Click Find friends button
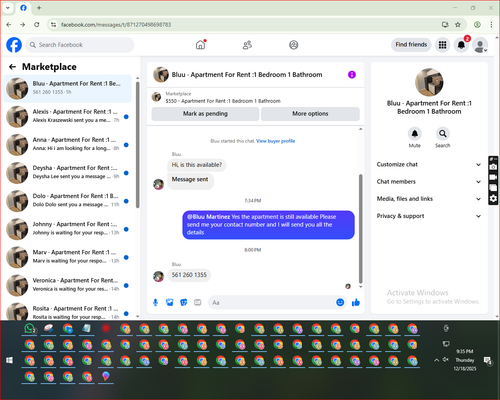 click(411, 45)
